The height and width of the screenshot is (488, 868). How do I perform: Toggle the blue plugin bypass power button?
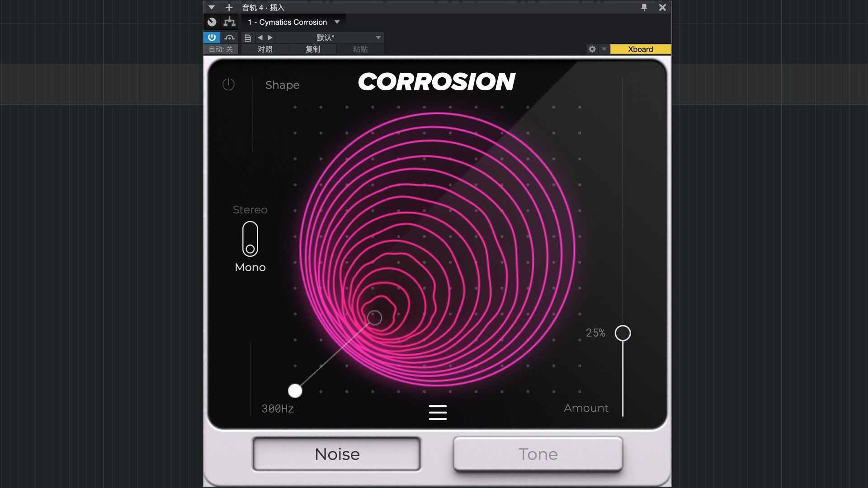(212, 38)
